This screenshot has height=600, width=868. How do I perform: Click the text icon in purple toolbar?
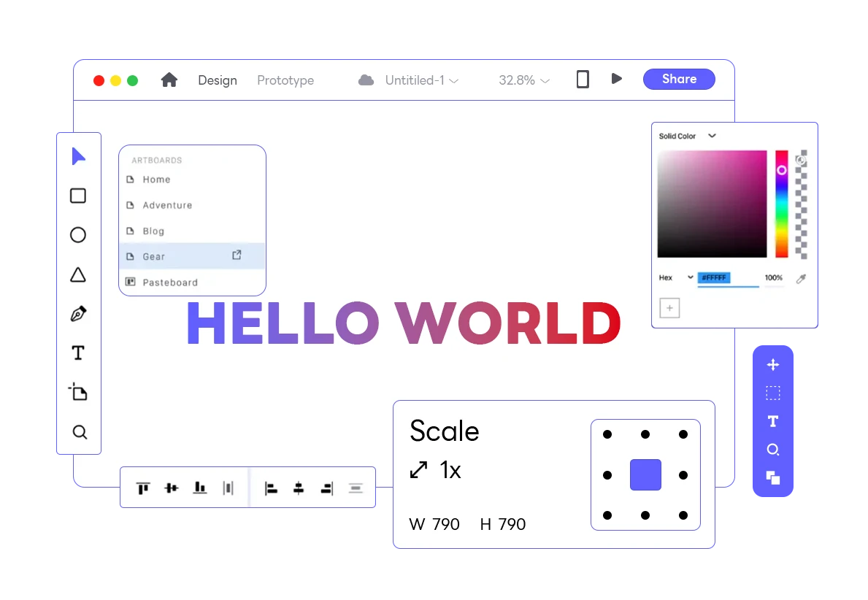point(773,421)
